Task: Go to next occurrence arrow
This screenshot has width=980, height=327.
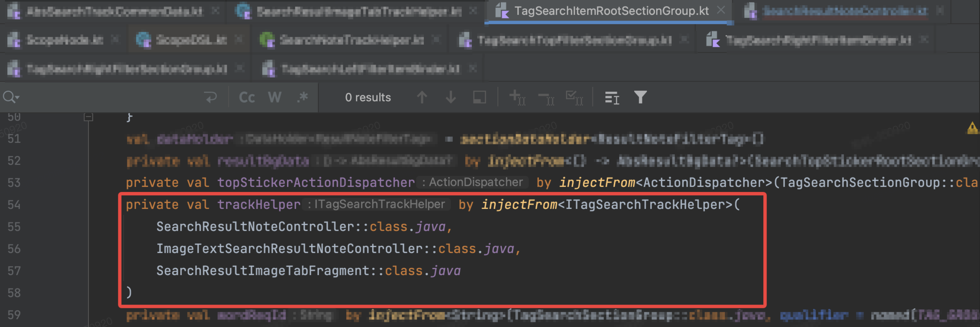Action: click(450, 97)
